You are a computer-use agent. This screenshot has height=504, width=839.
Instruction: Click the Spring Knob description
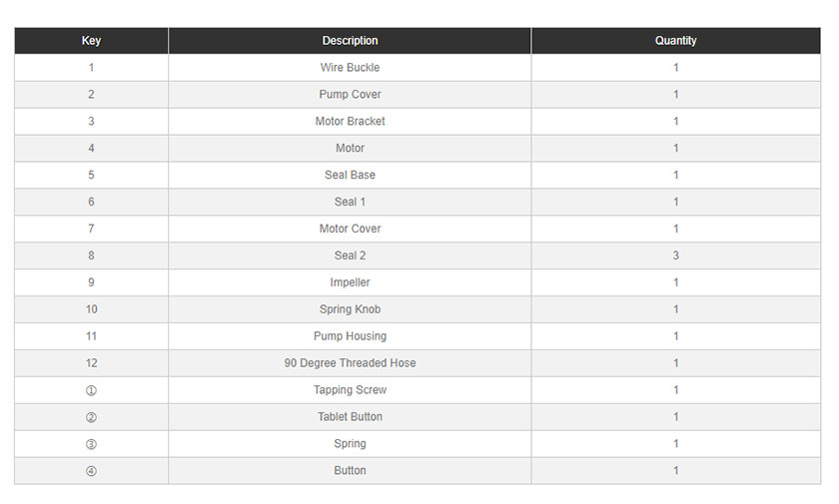click(350, 309)
